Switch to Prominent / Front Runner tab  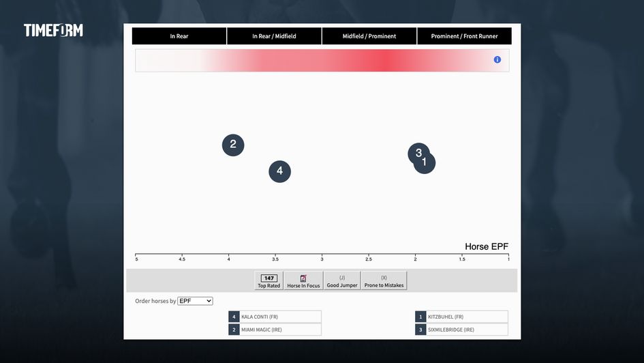click(464, 36)
